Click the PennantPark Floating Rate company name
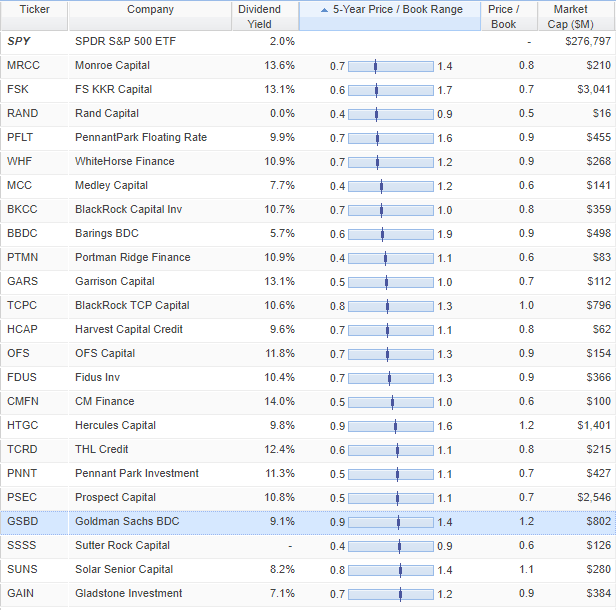Screen dimensions: 616x610 tap(141, 137)
